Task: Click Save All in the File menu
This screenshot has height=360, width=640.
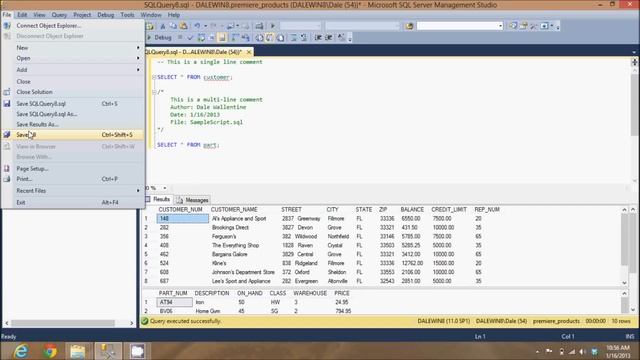Action: pyautogui.click(x=73, y=135)
